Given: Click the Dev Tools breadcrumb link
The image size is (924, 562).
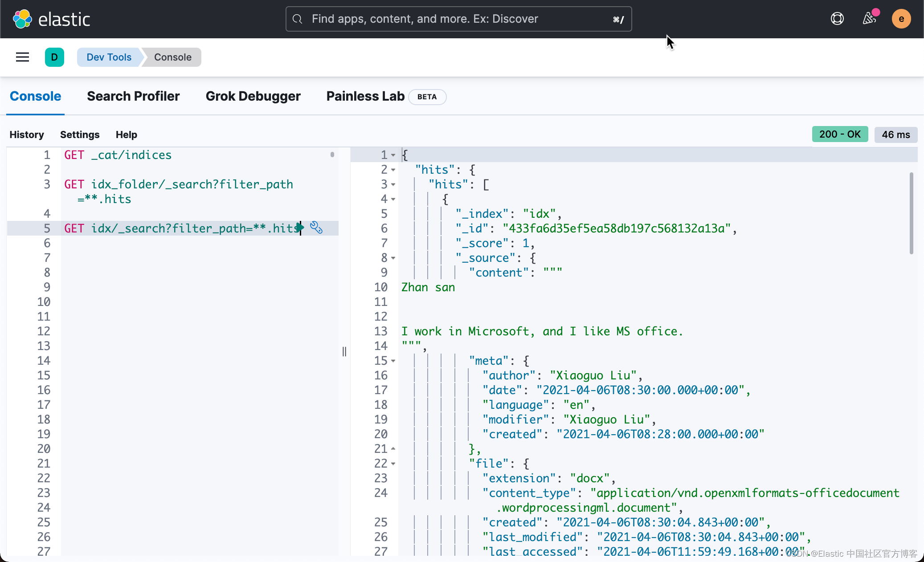Looking at the screenshot, I should (x=109, y=57).
